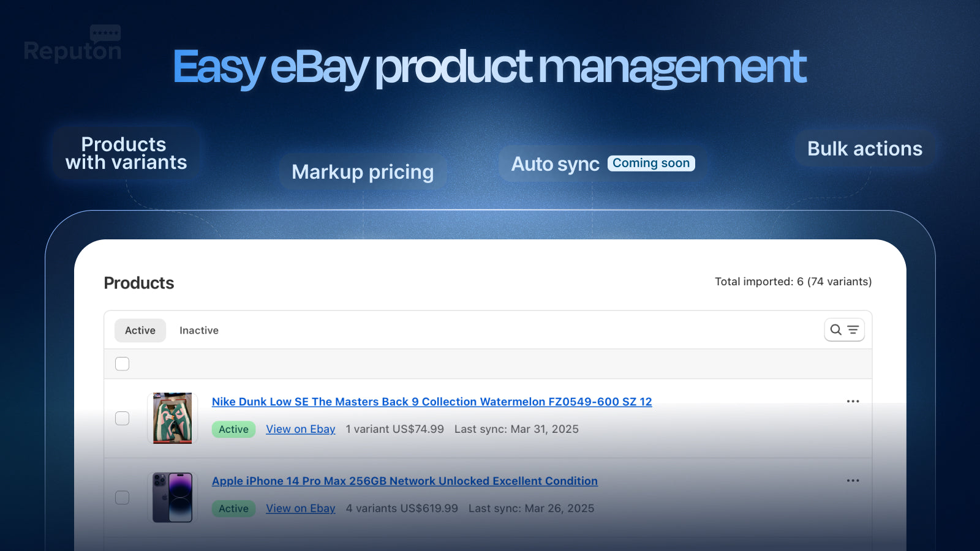This screenshot has width=980, height=551.
Task: Click the filter icon next to search
Action: point(853,330)
